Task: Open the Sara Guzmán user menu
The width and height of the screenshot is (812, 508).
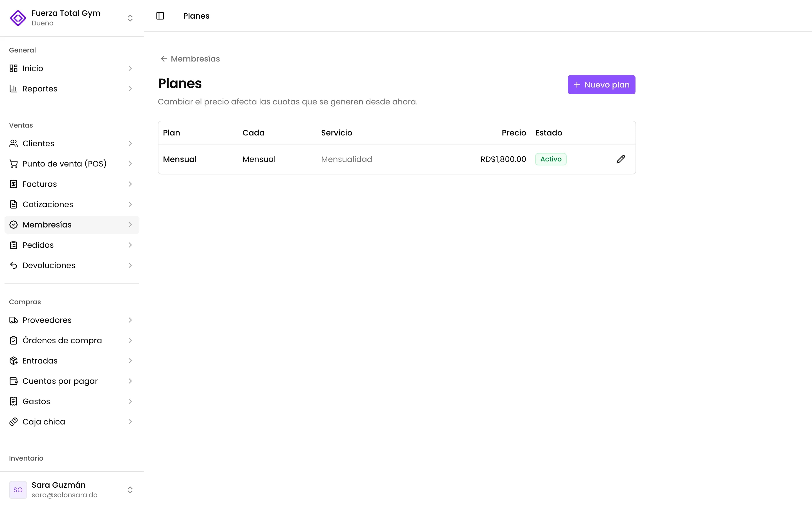Action: 72,490
